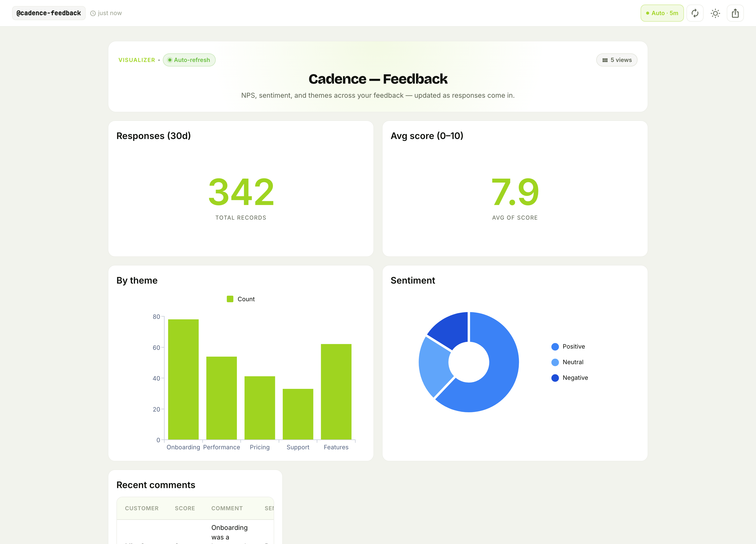
Task: Toggle the Auto · 5m refresh button
Action: tap(662, 13)
